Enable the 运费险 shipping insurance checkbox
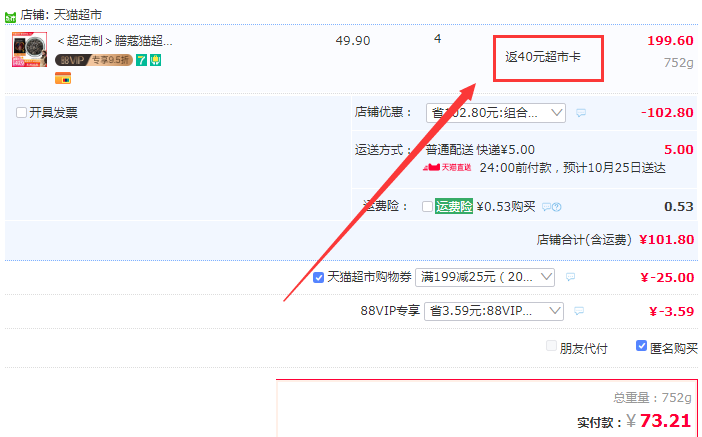This screenshot has height=437, width=702. pos(427,206)
